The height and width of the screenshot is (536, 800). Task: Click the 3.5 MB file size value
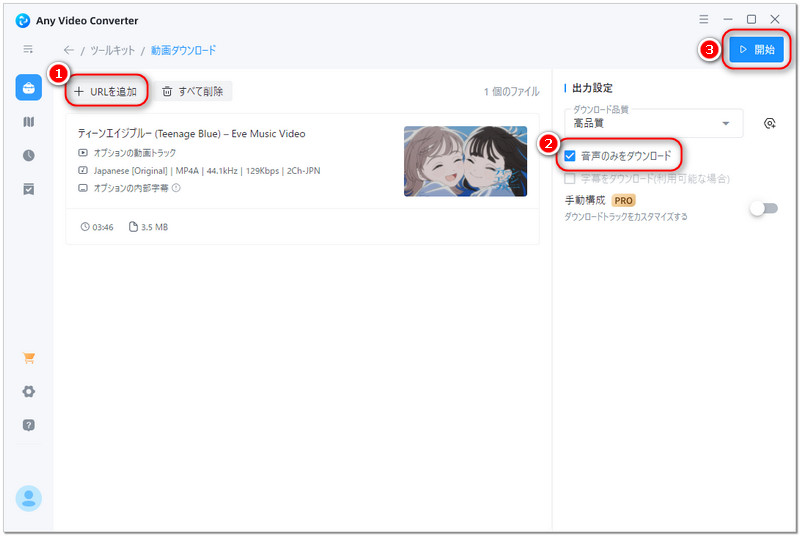click(x=154, y=227)
